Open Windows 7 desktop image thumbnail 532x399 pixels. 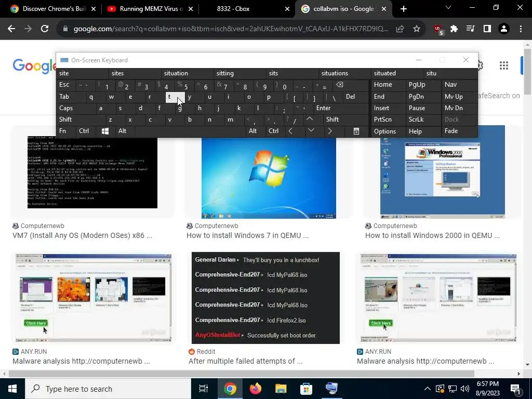[x=269, y=178]
